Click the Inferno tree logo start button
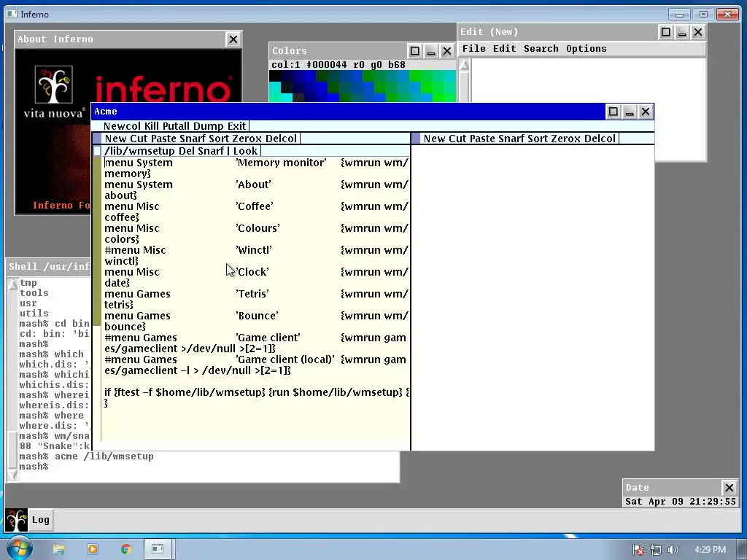 coord(16,519)
